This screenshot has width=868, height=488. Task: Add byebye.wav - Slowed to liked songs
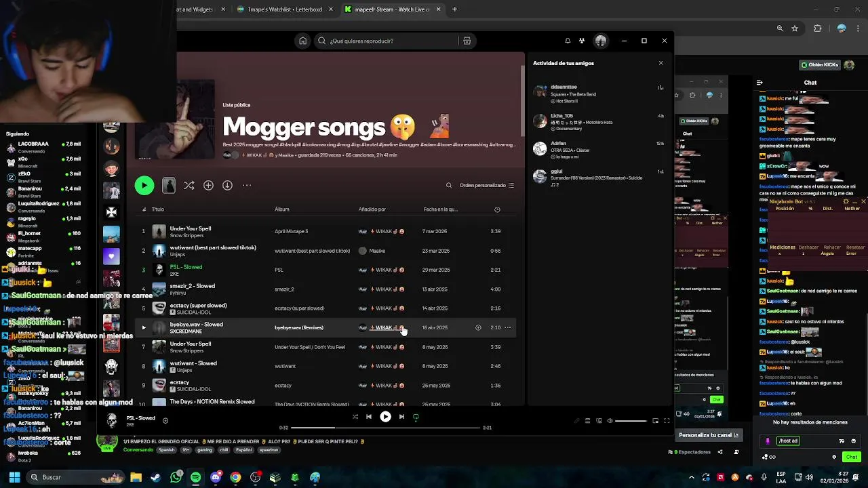(x=478, y=327)
